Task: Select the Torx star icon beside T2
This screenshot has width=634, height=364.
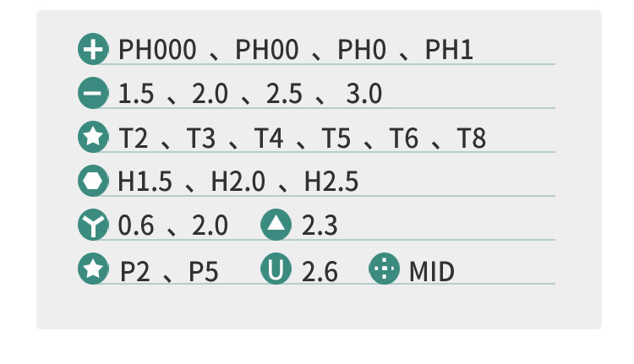Action: pyautogui.click(x=93, y=138)
